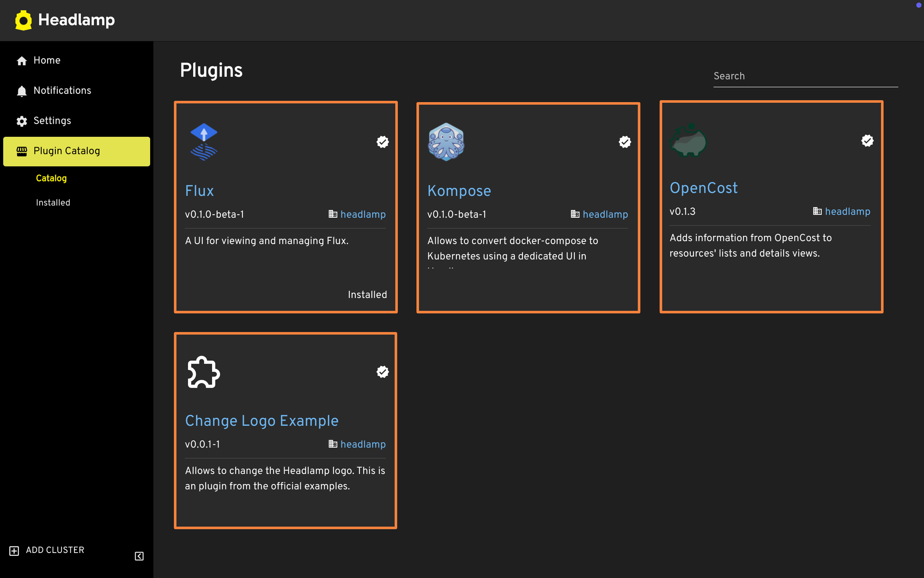Click the Settings gear icon

click(22, 121)
